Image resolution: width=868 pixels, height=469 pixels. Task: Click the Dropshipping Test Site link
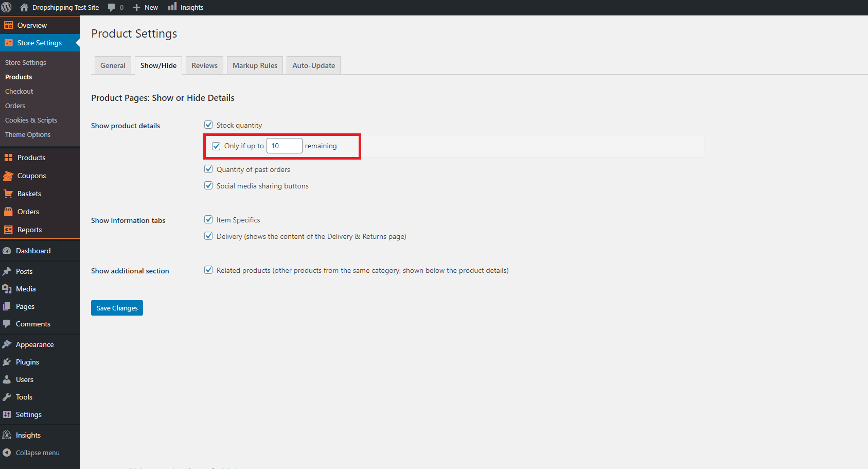click(x=65, y=7)
